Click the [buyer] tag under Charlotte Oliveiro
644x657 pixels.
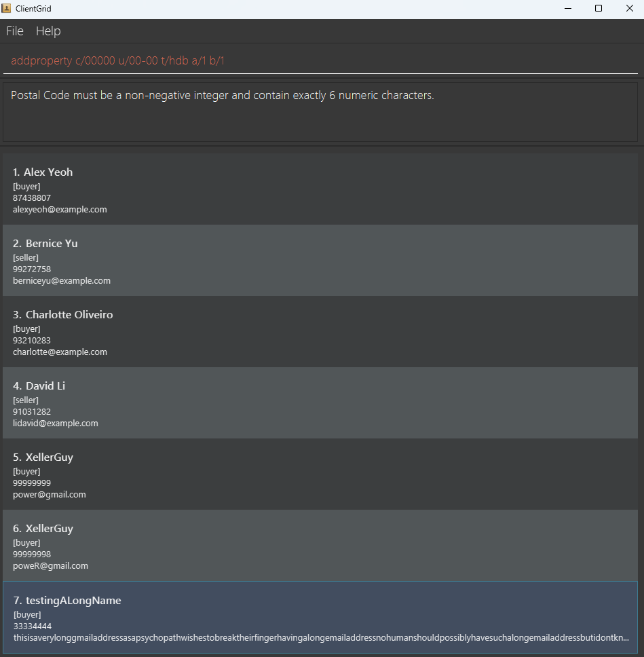pyautogui.click(x=26, y=329)
